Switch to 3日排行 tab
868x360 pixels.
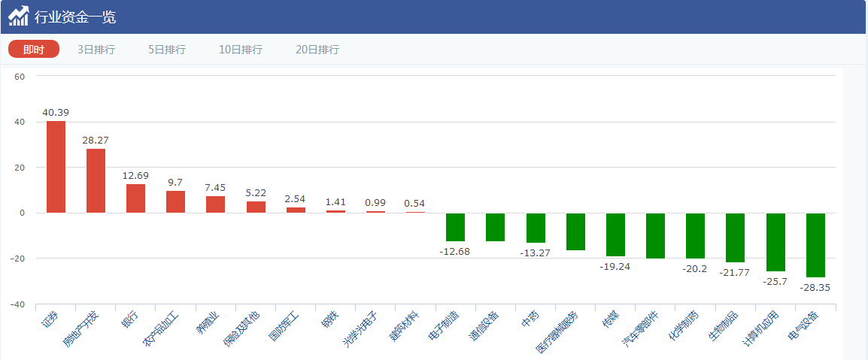pos(96,50)
